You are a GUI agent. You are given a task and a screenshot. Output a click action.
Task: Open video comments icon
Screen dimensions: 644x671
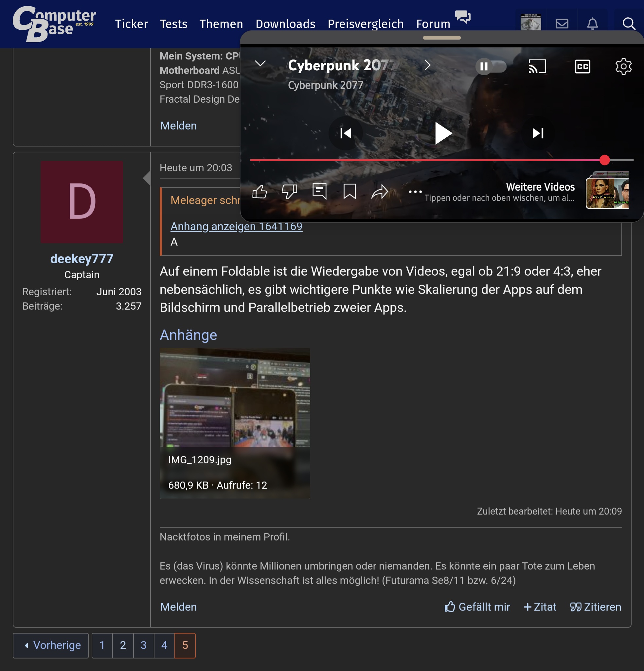click(319, 191)
